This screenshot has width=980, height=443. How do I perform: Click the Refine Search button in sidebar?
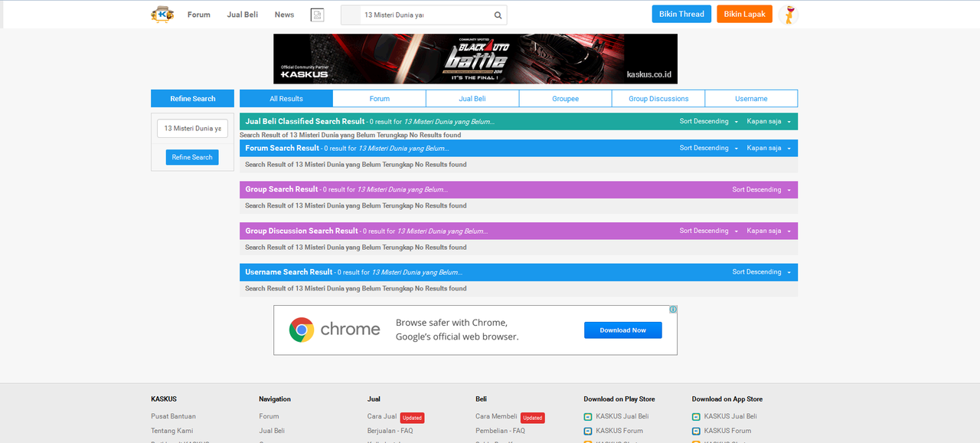(x=192, y=157)
